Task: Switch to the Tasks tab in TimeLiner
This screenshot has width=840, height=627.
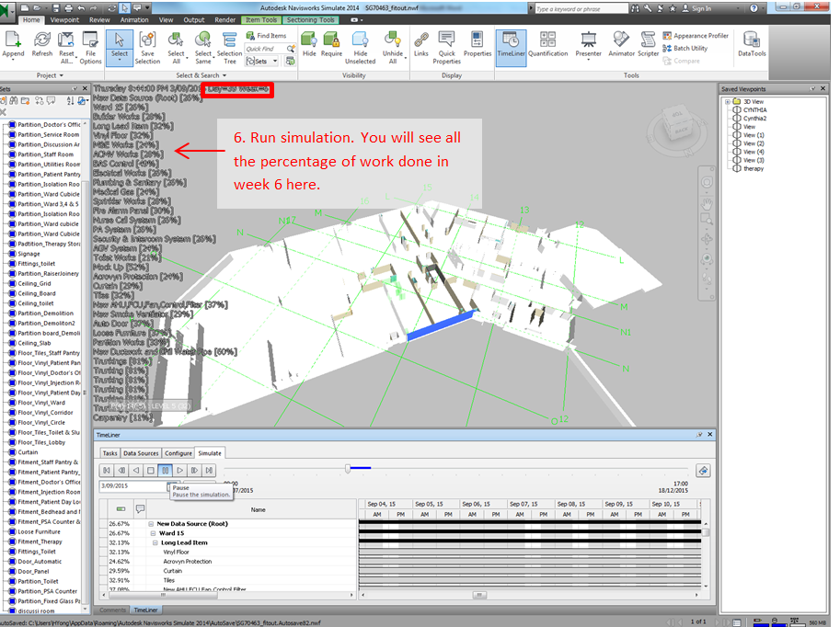Action: [109, 453]
